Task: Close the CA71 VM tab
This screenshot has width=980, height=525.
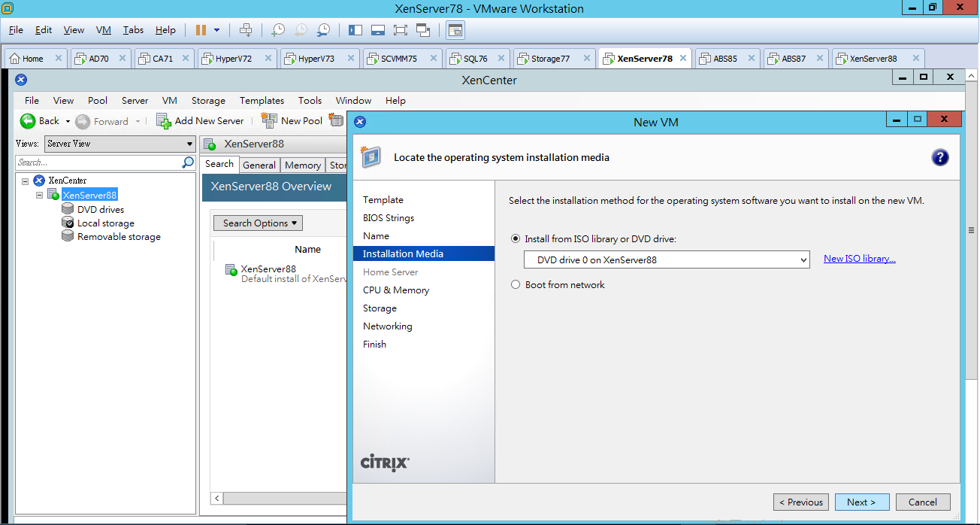Action: click(x=185, y=59)
